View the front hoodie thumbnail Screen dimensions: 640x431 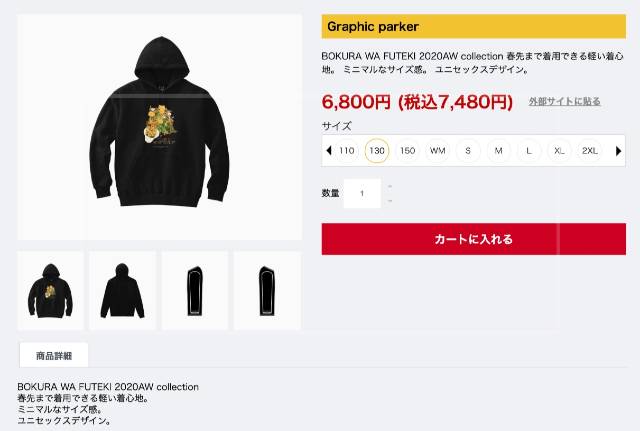pos(50,291)
